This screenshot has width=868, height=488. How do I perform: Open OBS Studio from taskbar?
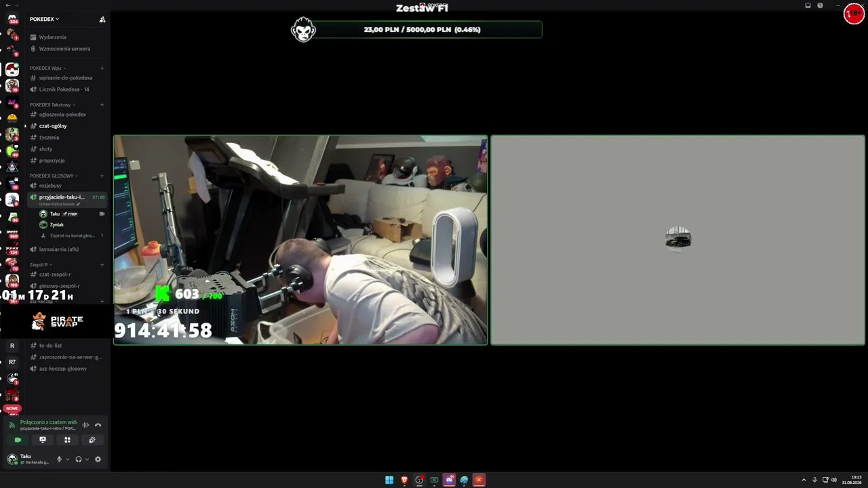[x=419, y=481]
